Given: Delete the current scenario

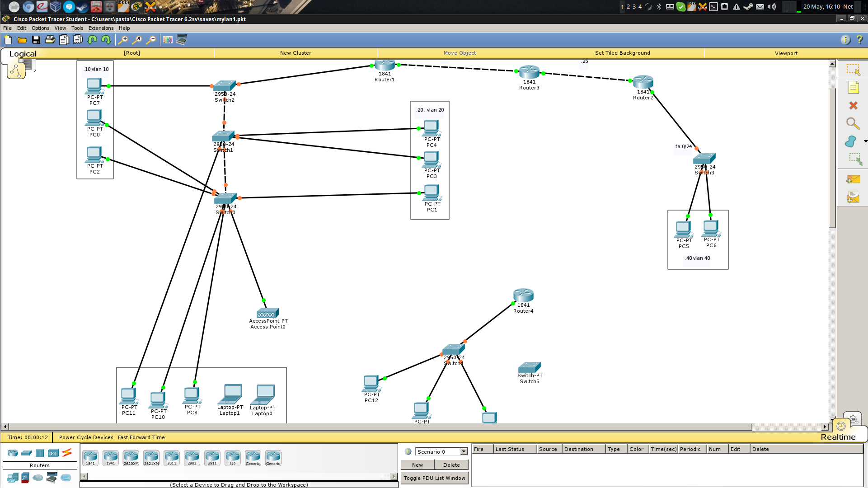Looking at the screenshot, I should coord(451,465).
